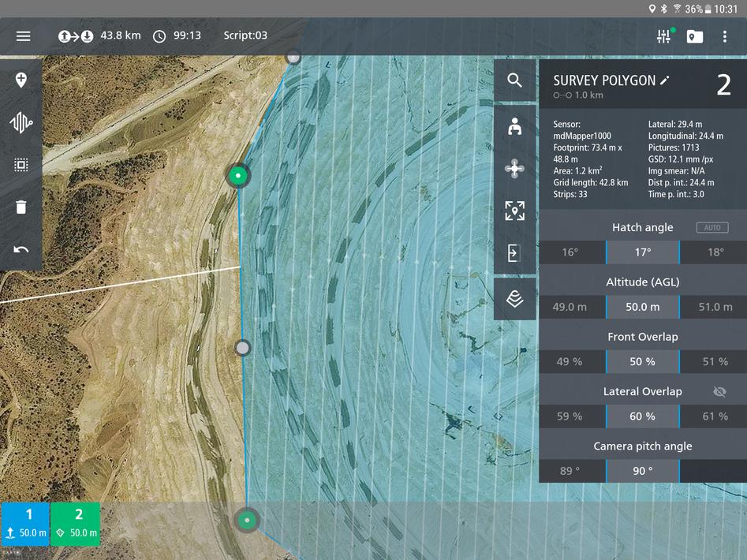
Task: Open the hamburger main menu
Action: click(x=23, y=36)
